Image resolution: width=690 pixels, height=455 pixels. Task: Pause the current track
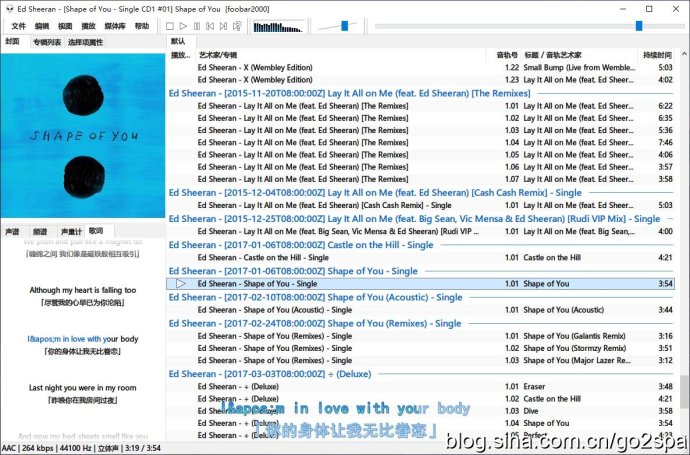(x=197, y=26)
